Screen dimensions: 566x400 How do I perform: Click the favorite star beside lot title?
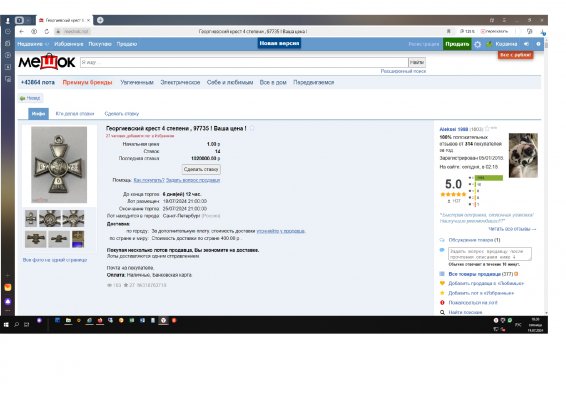tap(252, 128)
